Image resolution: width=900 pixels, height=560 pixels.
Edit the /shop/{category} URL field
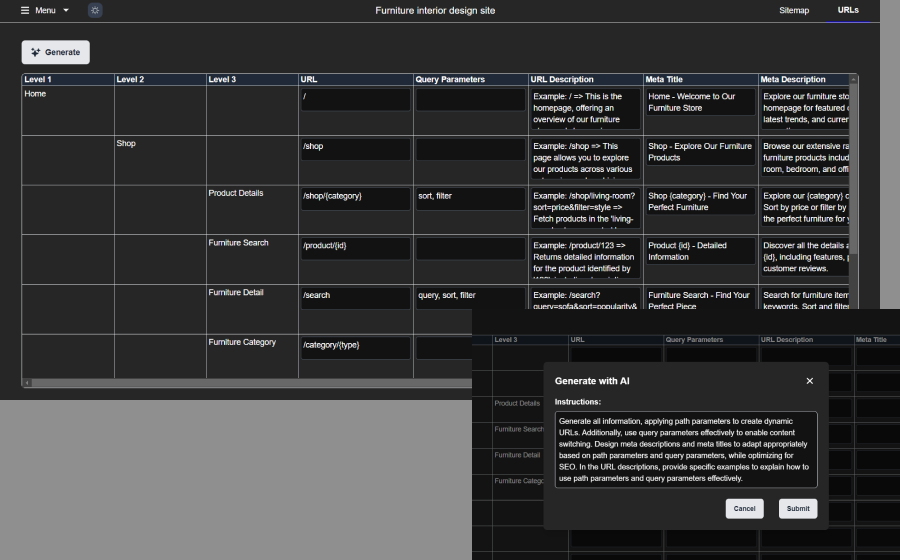tap(356, 198)
